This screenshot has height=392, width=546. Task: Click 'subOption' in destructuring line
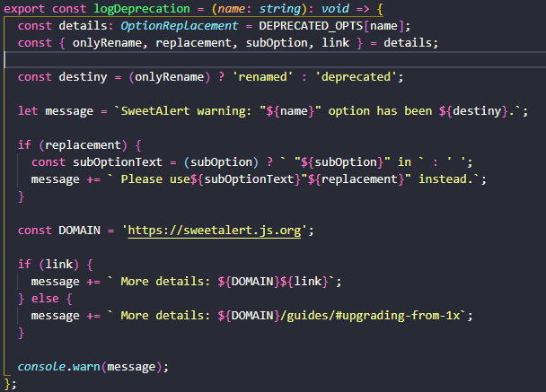click(277, 43)
